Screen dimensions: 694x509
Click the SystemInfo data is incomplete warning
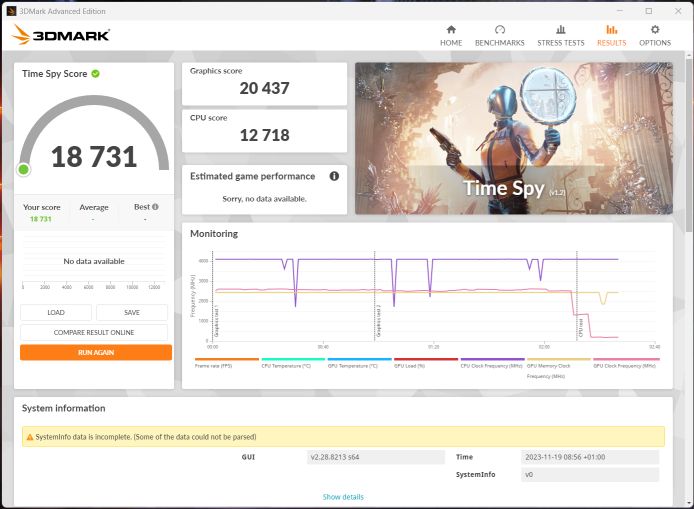(x=343, y=437)
